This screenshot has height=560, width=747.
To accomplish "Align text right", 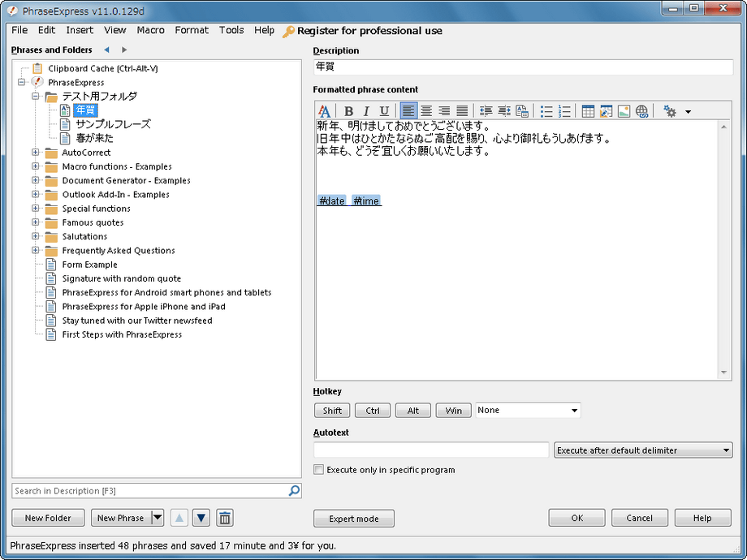I will coord(444,111).
